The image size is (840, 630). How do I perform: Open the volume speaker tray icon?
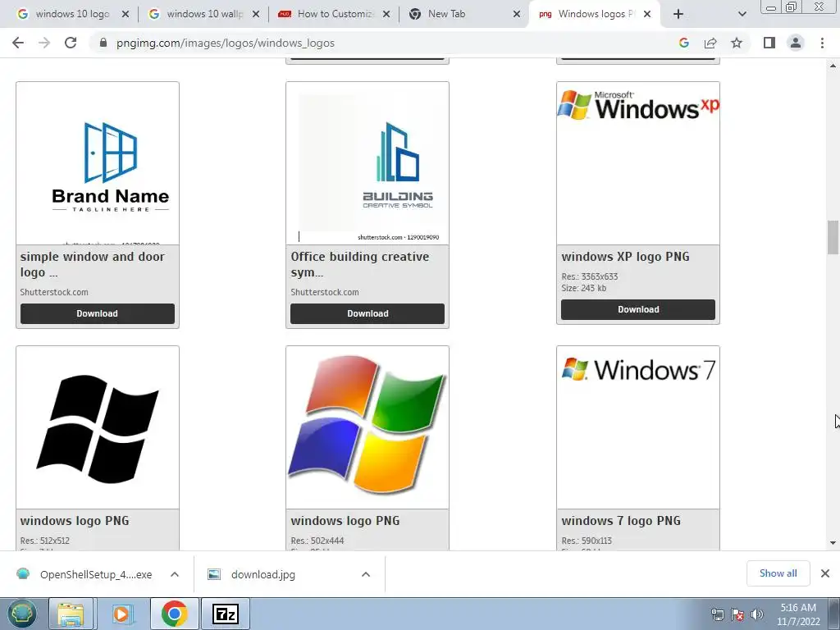(757, 614)
